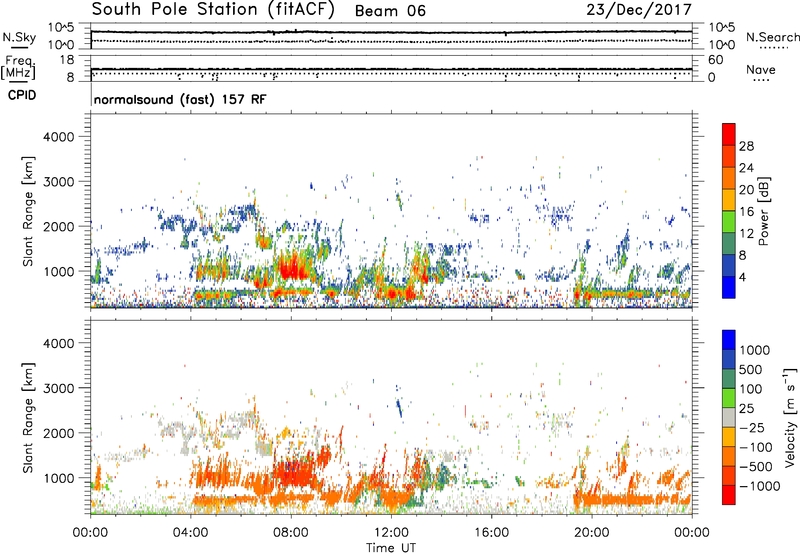Viewport: 800px width, 554px height.
Task: Click the '12:00' time tick label
Action: tap(391, 533)
